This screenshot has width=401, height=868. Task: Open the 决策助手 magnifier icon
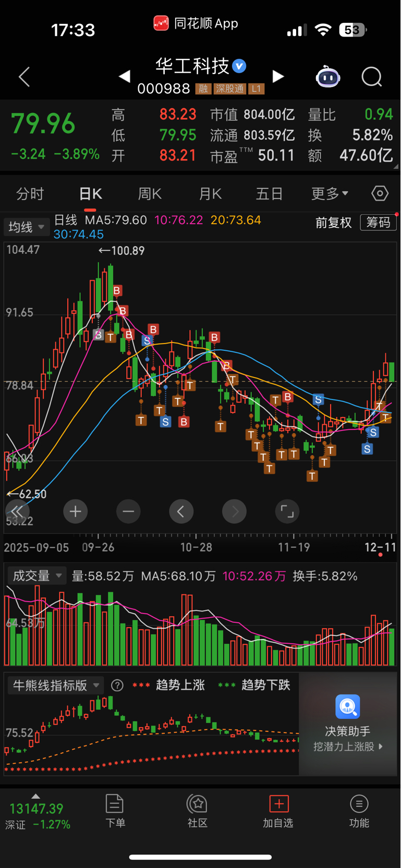point(348,707)
